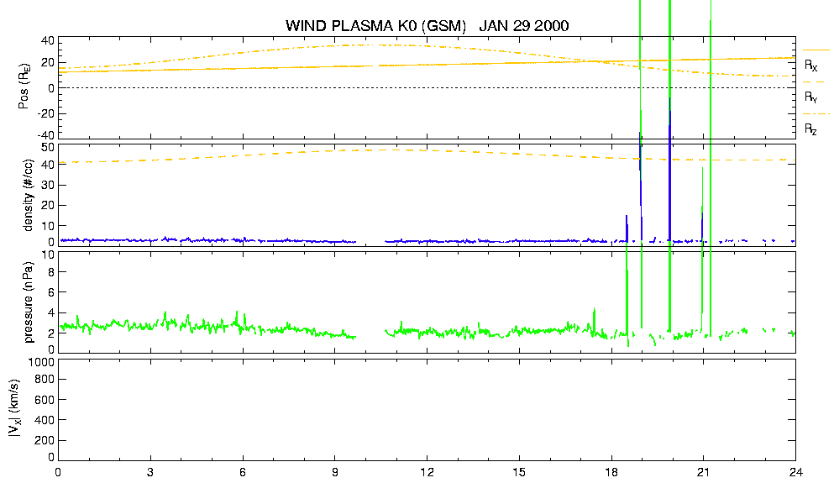
Task: Click hour 18 on the time axis
Action: (611, 472)
